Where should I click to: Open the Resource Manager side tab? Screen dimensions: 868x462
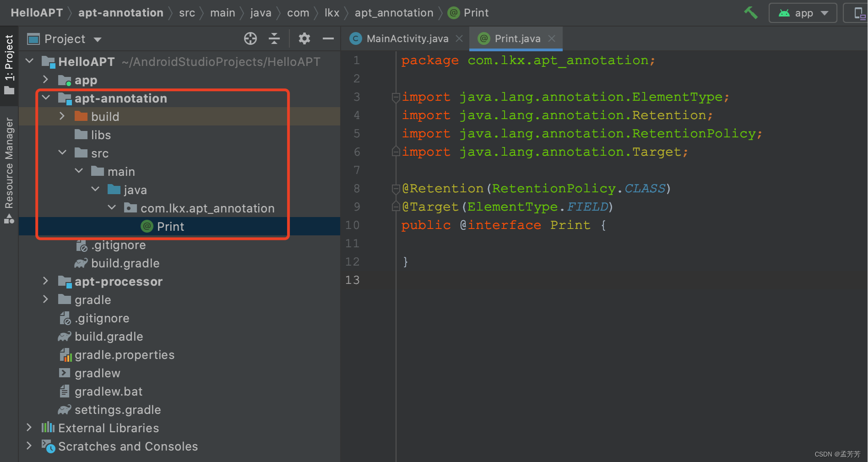point(9,170)
